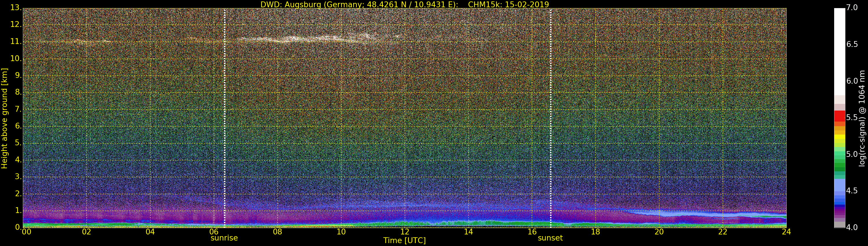Screen dimensions: 868x246
Task: Click the colorbar tick label '4.0'
Action: [852, 227]
